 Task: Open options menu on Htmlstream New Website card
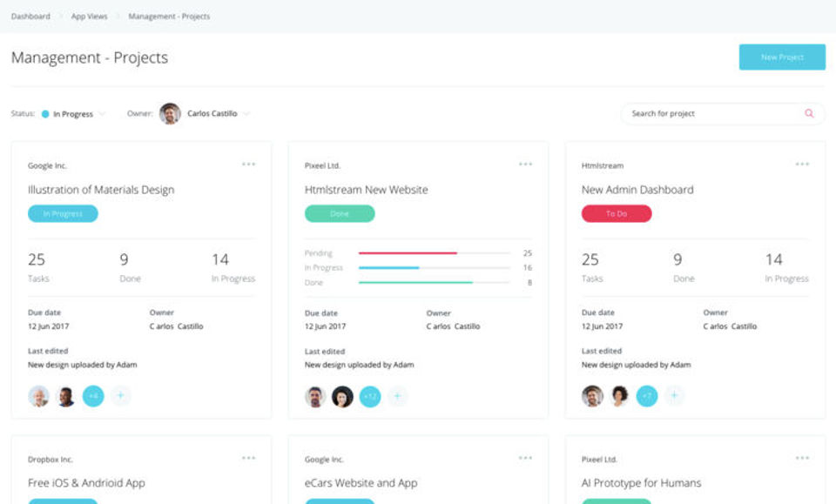tap(525, 165)
